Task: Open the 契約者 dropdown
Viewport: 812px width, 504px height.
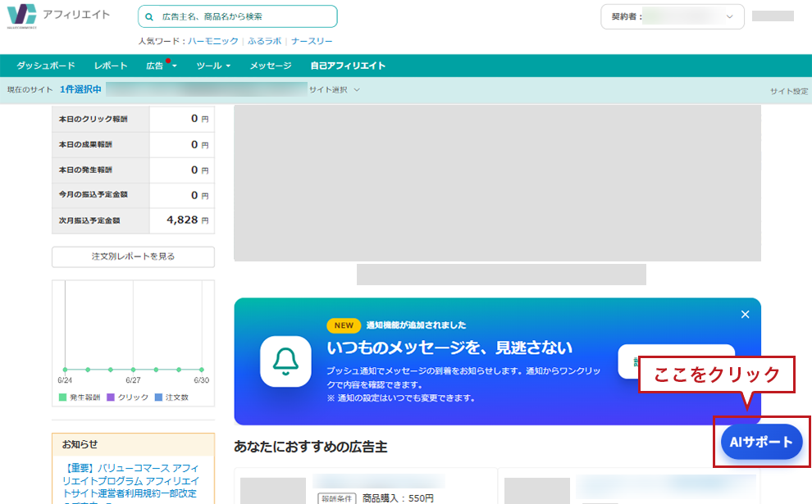Action: (x=673, y=16)
